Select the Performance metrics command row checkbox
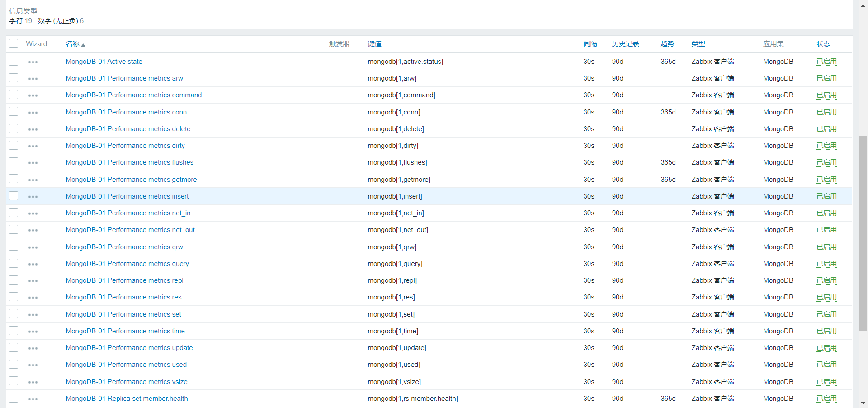This screenshot has width=868, height=408. click(14, 95)
